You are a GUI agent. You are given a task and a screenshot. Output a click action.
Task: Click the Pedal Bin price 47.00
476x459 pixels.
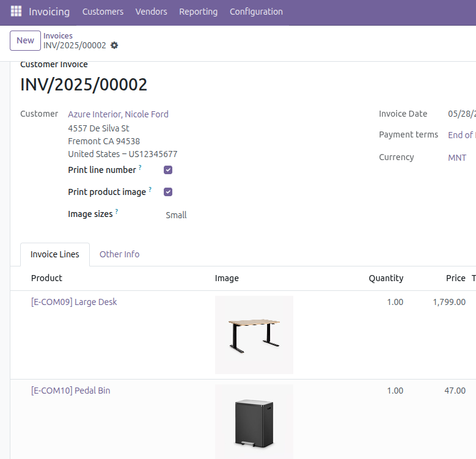pos(455,391)
